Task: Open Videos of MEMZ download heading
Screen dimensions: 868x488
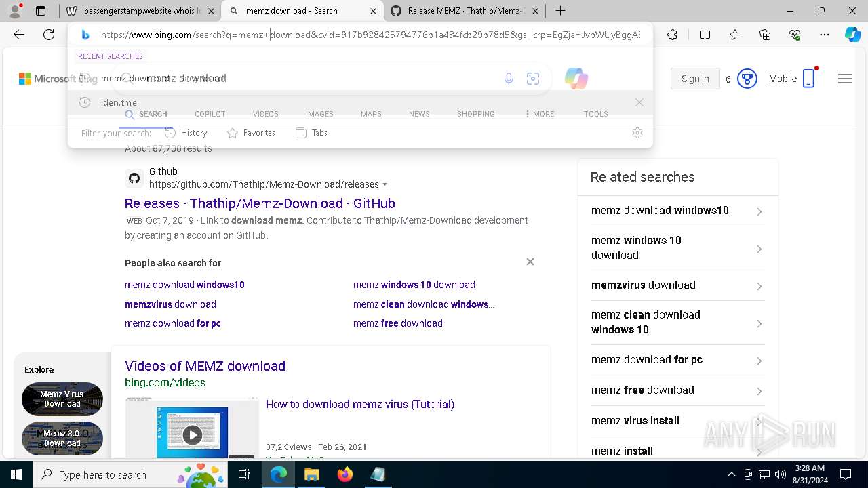Action: [205, 366]
